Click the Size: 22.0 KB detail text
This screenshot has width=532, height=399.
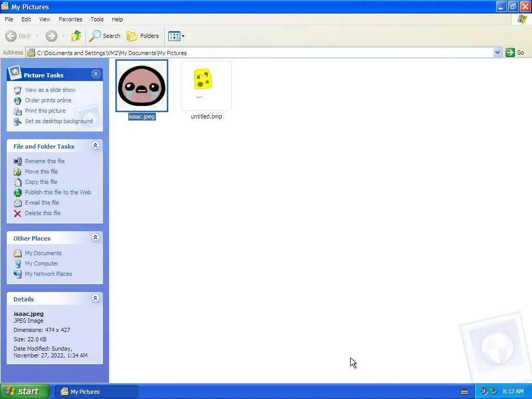30,339
